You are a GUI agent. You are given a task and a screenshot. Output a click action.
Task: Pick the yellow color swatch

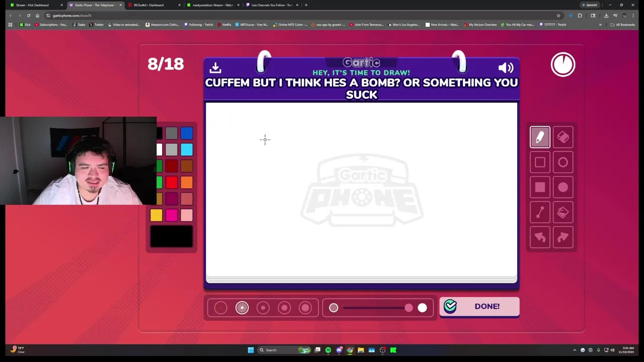[x=156, y=215]
